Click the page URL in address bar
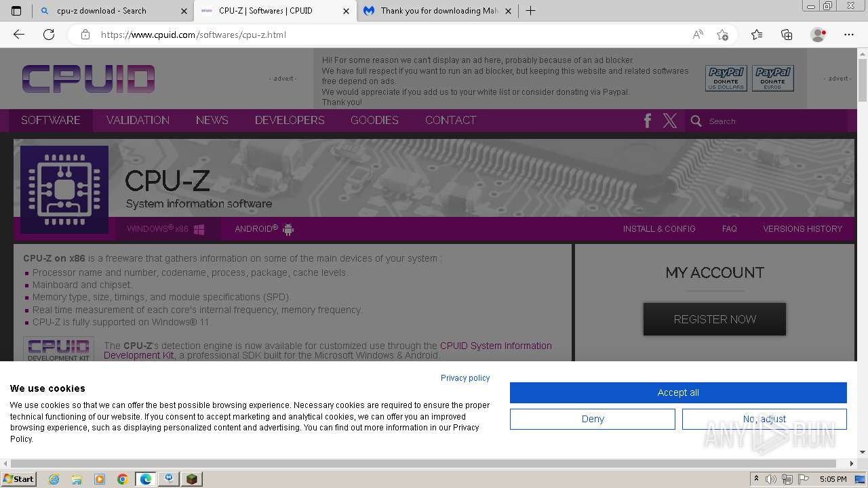 coord(193,35)
